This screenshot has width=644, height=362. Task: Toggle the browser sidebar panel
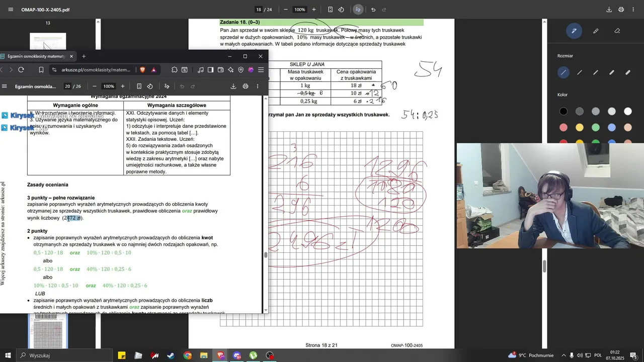click(211, 70)
